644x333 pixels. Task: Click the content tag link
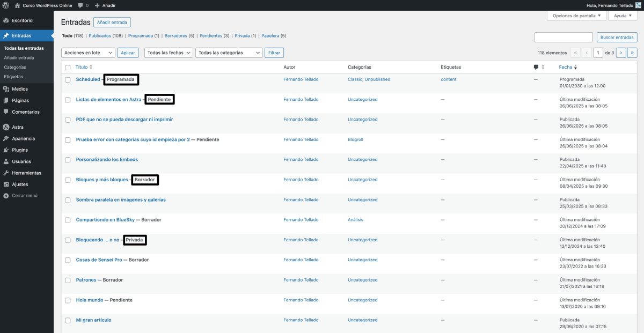tap(449, 79)
